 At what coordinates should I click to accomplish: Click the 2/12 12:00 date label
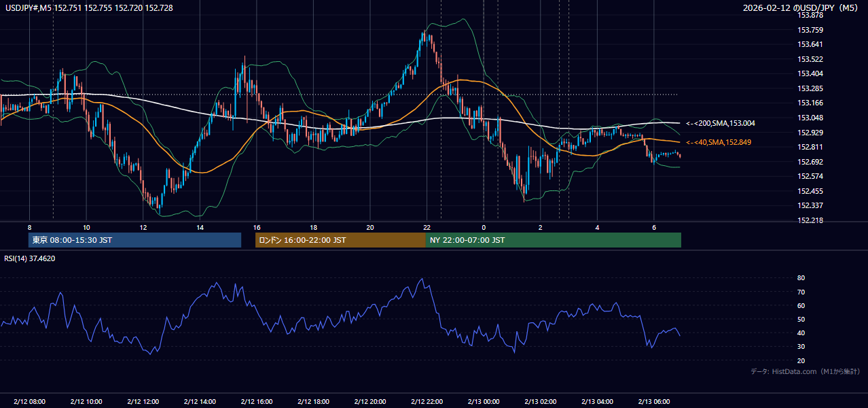143,402
